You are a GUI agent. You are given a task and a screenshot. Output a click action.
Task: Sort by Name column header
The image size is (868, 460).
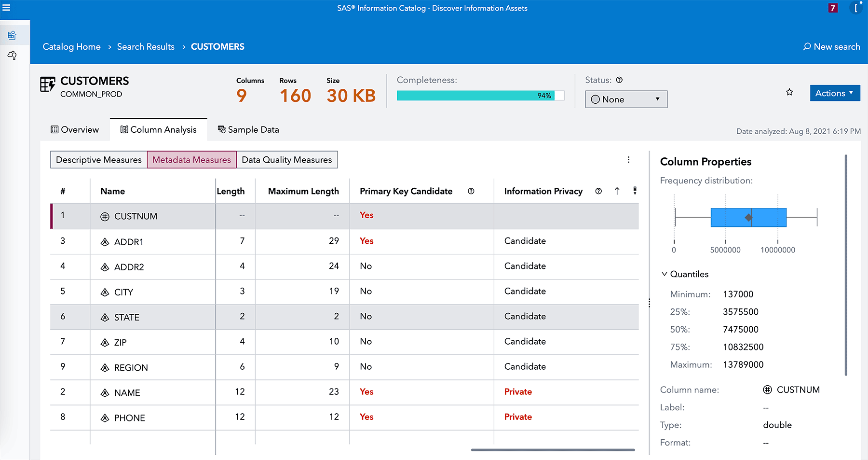pyautogui.click(x=112, y=191)
